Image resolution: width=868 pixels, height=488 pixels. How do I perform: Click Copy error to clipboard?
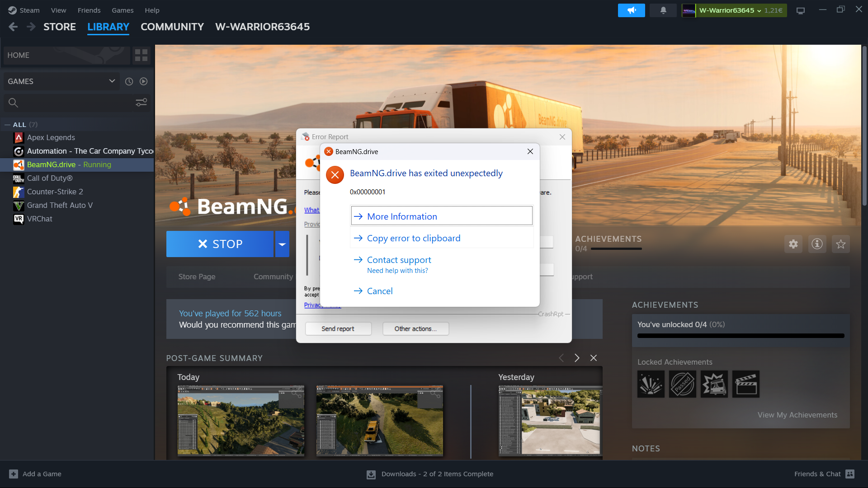click(x=413, y=238)
